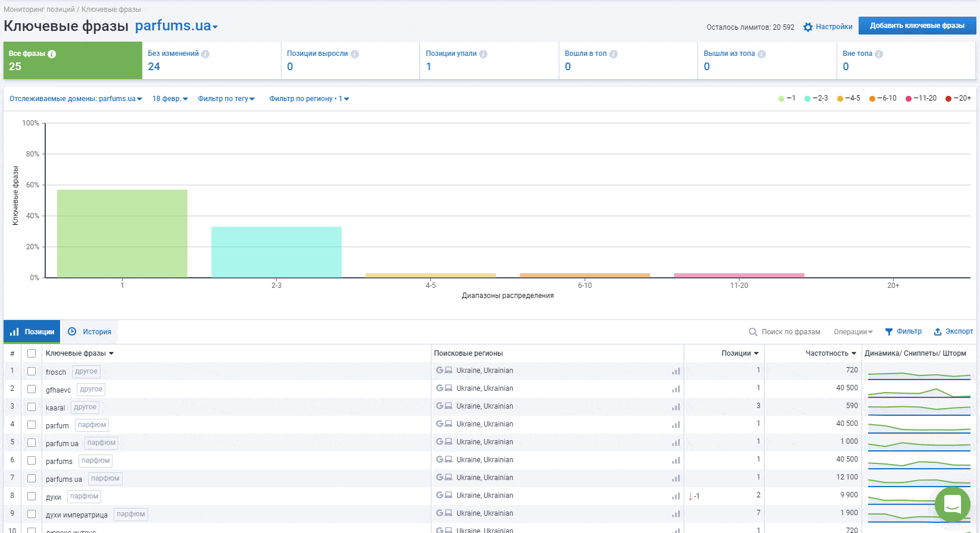
Task: Expand the tracked domains dropdown
Action: pyautogui.click(x=76, y=99)
